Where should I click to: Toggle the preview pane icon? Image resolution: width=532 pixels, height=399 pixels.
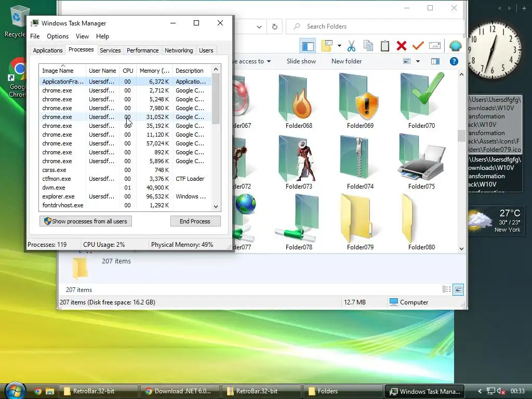[435, 61]
